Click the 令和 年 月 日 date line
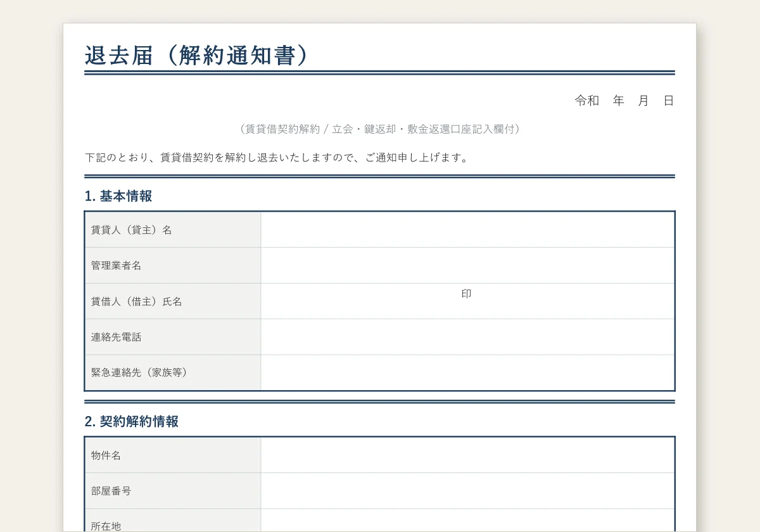 click(624, 101)
